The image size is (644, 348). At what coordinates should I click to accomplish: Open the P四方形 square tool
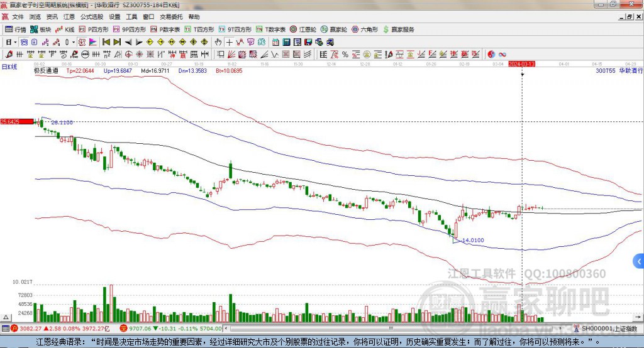tap(94, 30)
